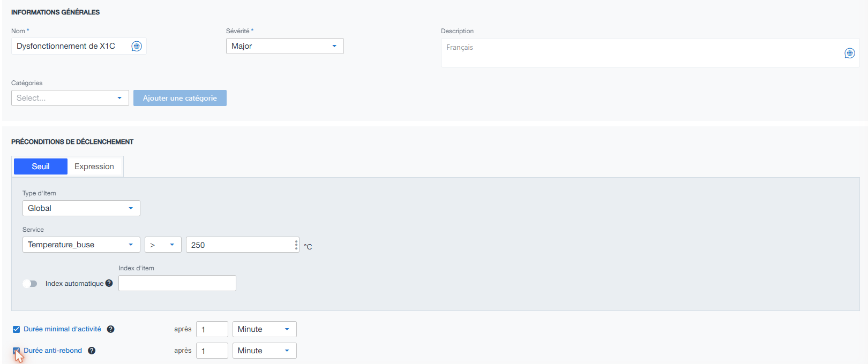This screenshot has height=364, width=868.
Task: Click the Ajouter une catégorie button
Action: point(180,98)
